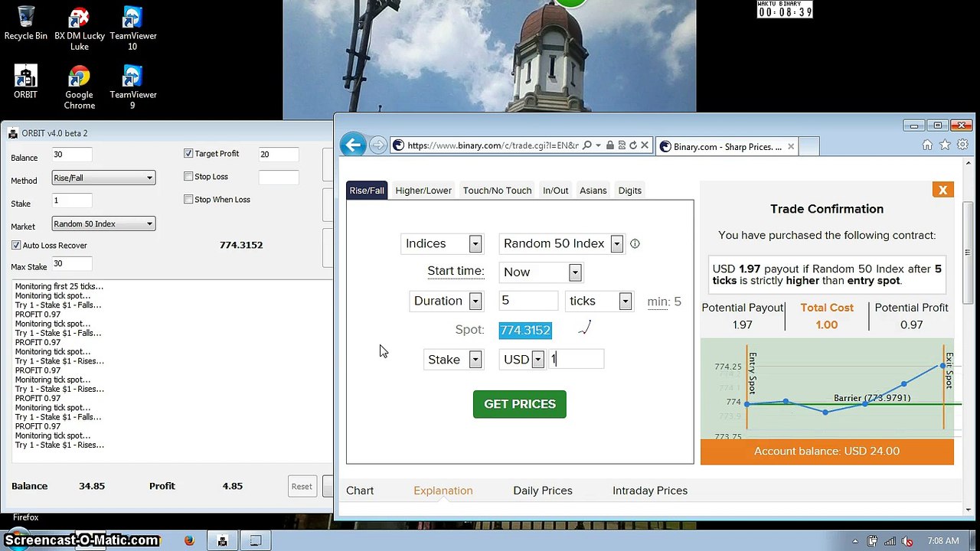Open the Daily Prices tab
Screen dimensions: 980x551
click(x=543, y=491)
